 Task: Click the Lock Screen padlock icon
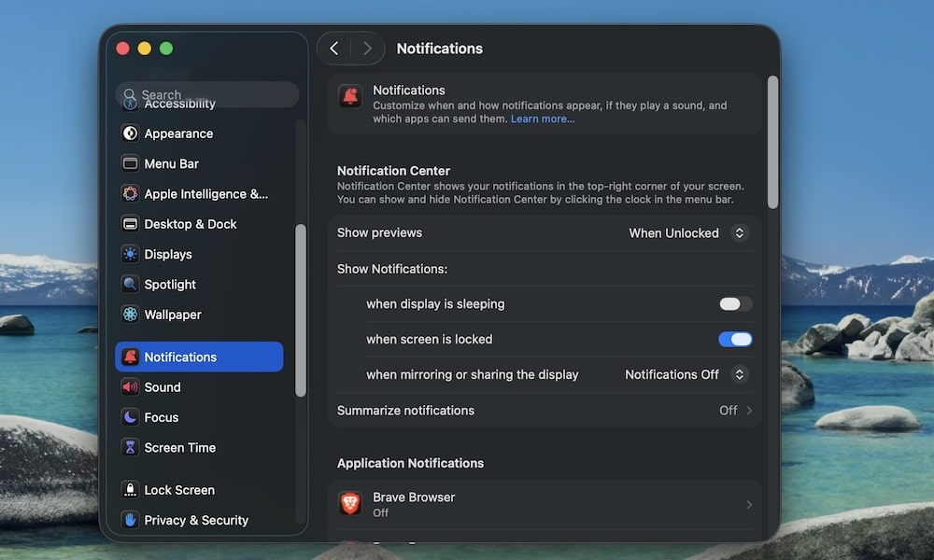pyautogui.click(x=130, y=489)
